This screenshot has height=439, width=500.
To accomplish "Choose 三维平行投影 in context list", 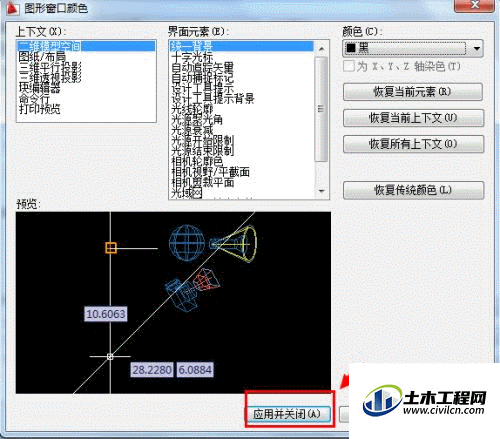I will [50, 67].
